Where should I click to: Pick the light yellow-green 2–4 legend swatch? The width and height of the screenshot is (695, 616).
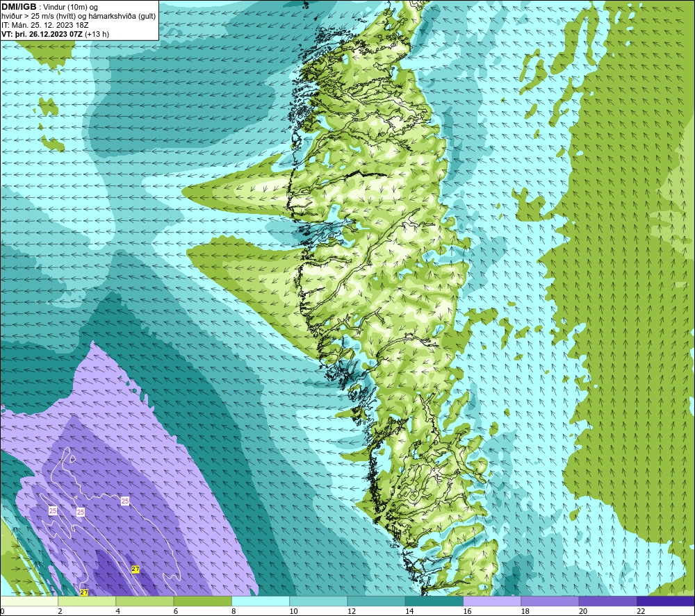[x=87, y=601]
